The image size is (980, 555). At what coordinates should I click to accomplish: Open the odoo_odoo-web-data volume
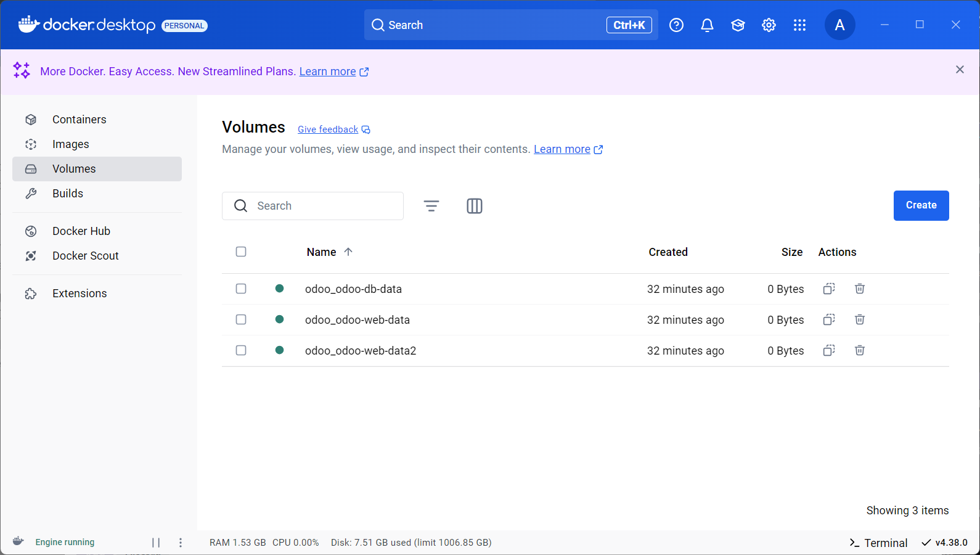(x=357, y=320)
